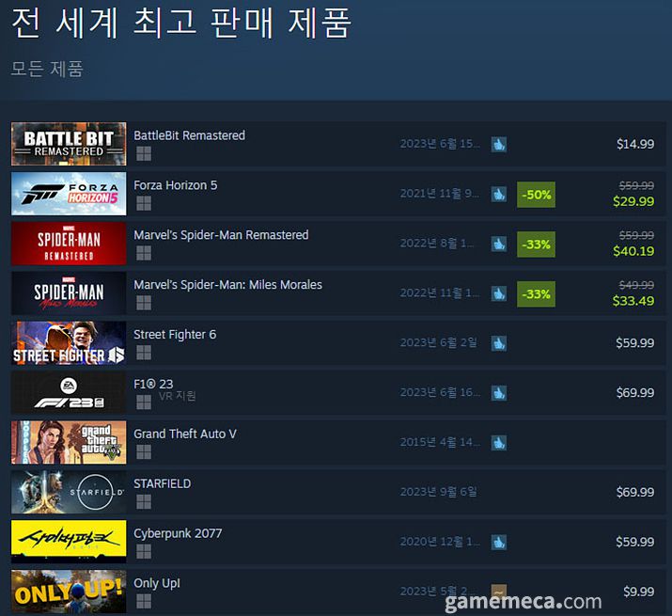Screen dimensions: 672x616
Task: Click the thumbs-up review icon for Forza Horizon 5
Action: click(498, 194)
